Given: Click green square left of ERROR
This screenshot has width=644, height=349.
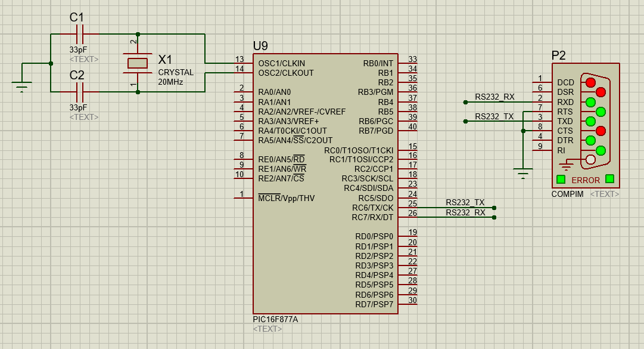Looking at the screenshot, I should tap(561, 179).
